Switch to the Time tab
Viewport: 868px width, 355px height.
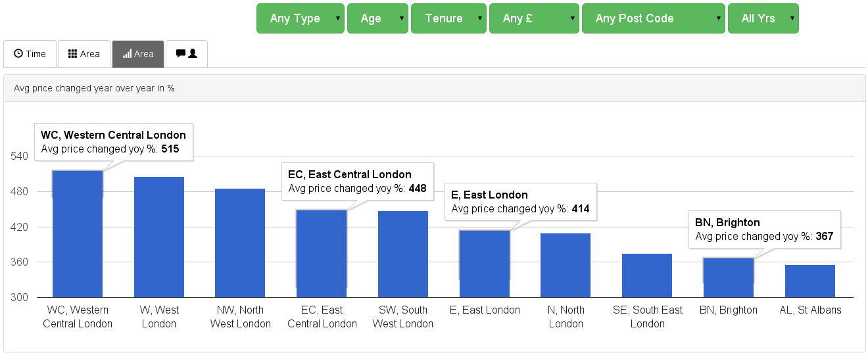[x=30, y=54]
